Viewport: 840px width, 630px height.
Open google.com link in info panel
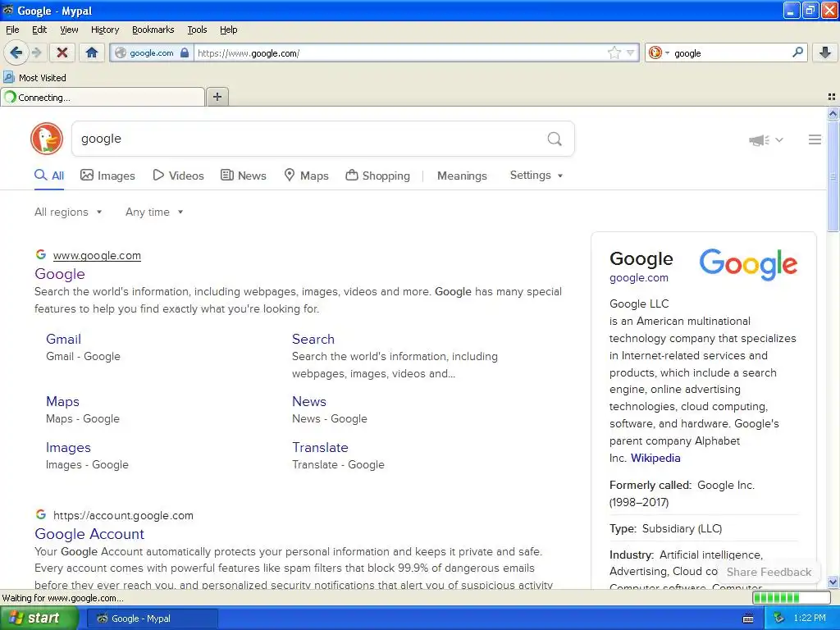click(x=638, y=277)
